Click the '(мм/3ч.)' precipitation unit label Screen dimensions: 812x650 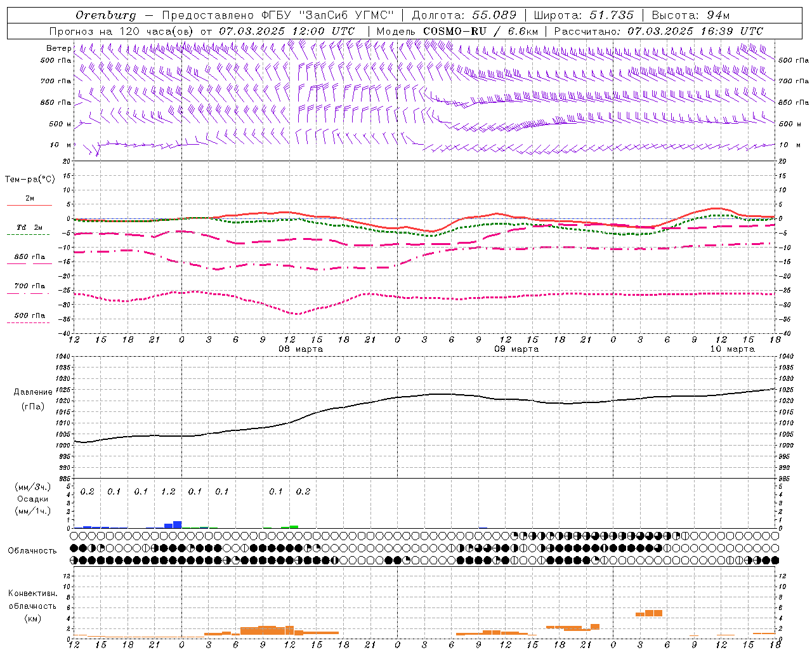point(32,487)
